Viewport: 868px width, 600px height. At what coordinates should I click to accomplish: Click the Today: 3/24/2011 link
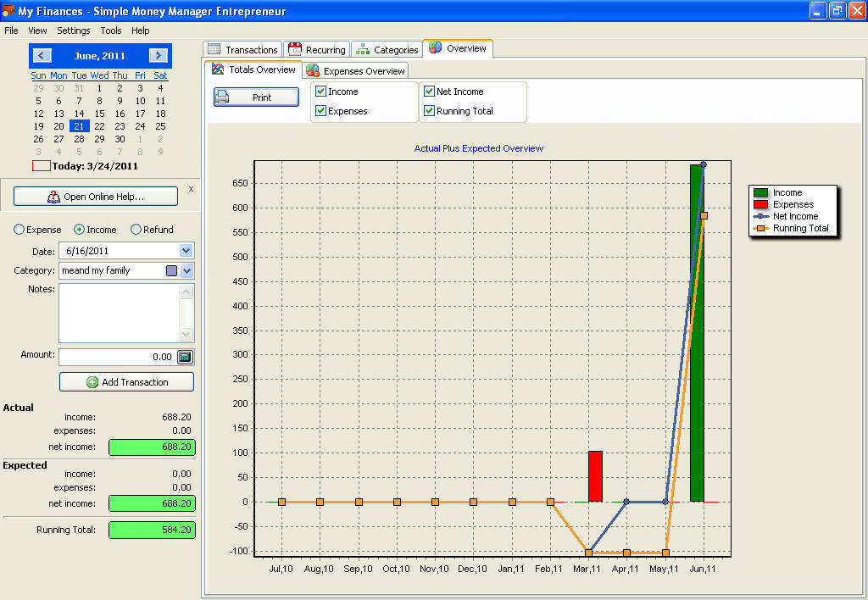(x=95, y=166)
